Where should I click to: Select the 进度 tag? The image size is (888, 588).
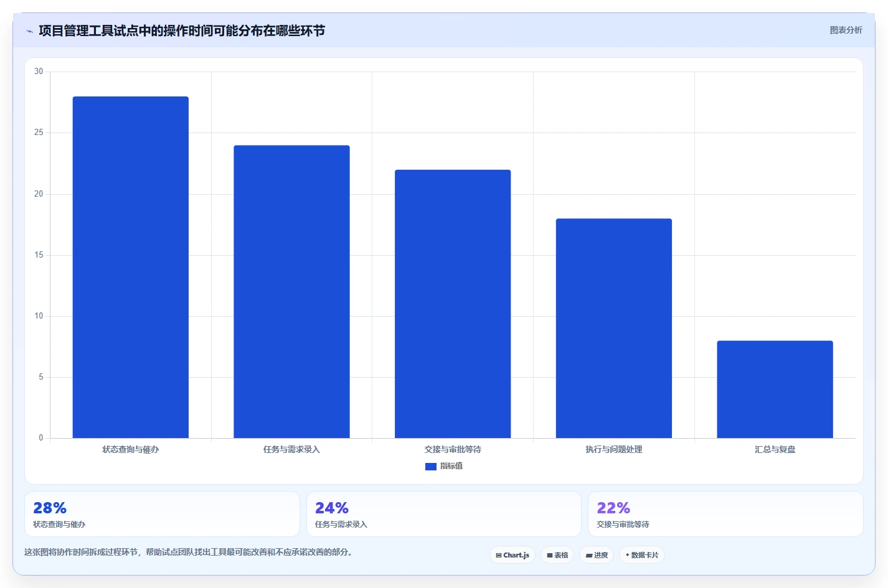[597, 555]
